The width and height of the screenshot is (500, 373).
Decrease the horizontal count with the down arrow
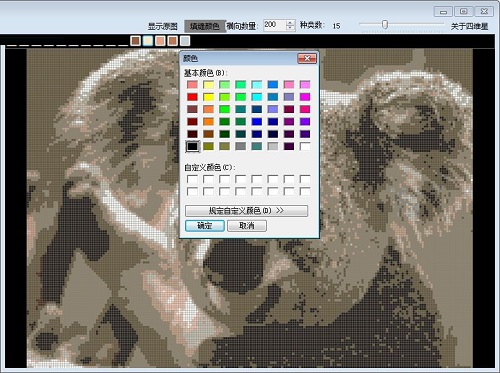pos(290,28)
